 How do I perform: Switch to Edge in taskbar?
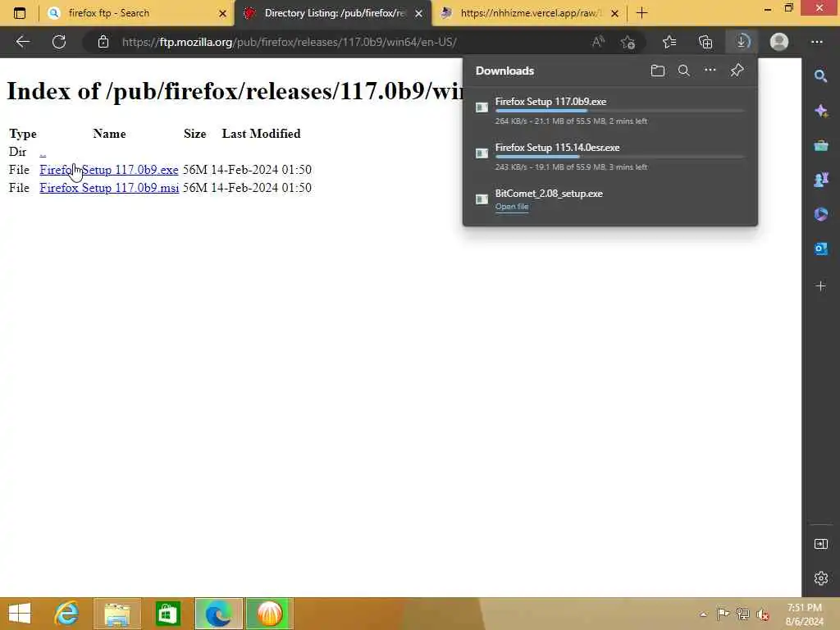[x=218, y=614]
